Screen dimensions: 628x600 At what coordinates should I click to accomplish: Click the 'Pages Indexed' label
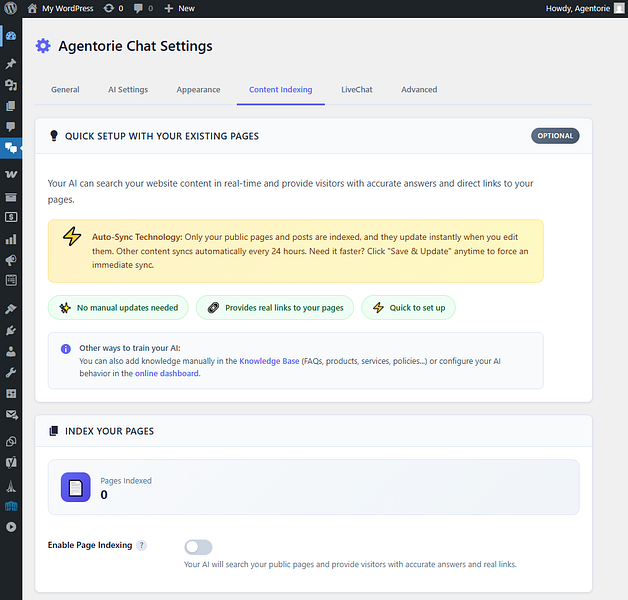[x=126, y=481]
